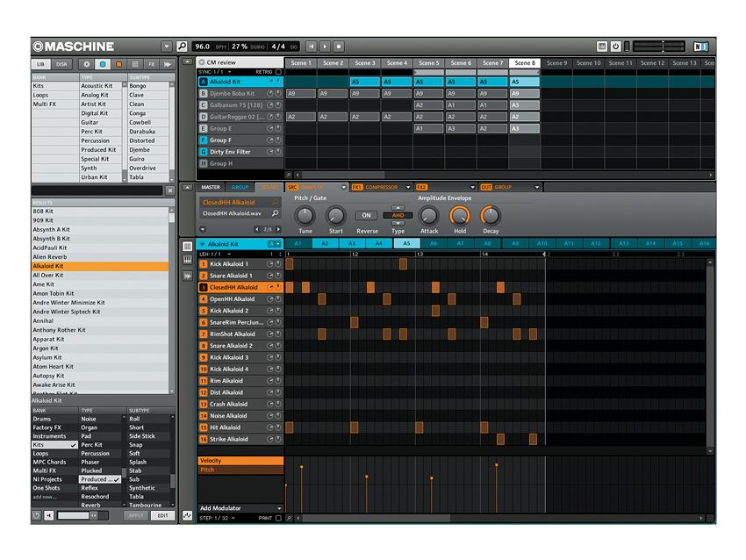Viewport: 746px width, 560px height.
Task: Select the blue group filter icon in the browser
Action: 103,64
